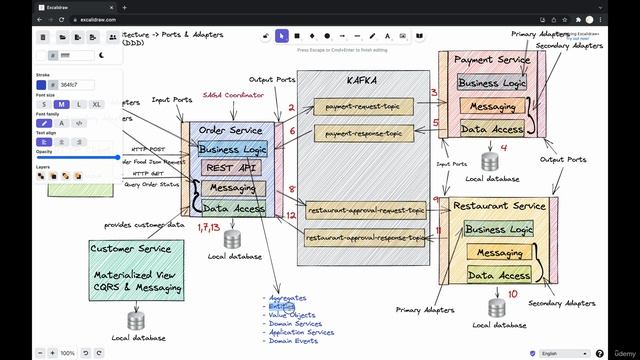Select the Line tool

pyautogui.click(x=357, y=36)
